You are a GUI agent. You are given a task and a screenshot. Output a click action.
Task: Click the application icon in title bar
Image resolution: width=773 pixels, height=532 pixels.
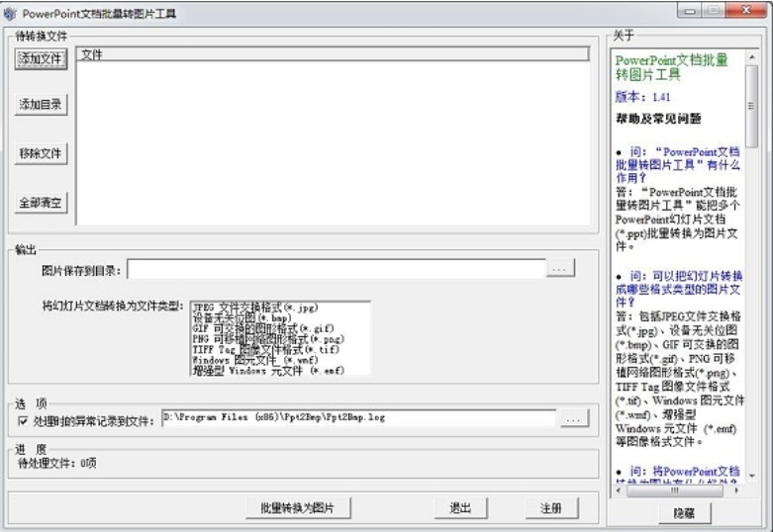[x=10, y=14]
